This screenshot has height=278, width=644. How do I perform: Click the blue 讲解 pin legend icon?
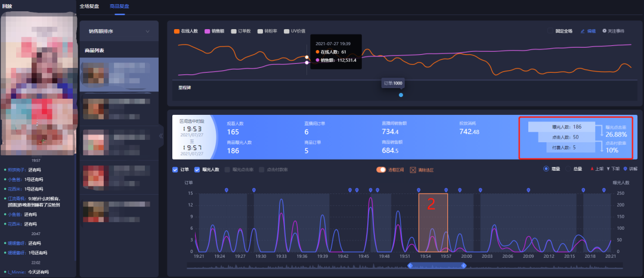click(626, 169)
